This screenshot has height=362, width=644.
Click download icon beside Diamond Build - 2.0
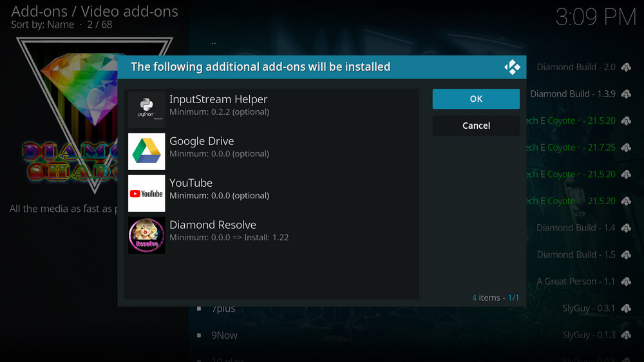626,68
